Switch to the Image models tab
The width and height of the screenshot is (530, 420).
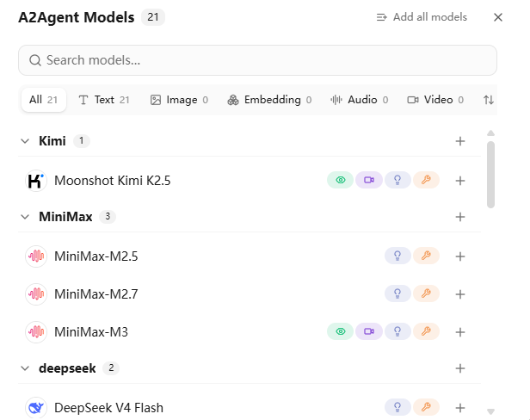(179, 100)
